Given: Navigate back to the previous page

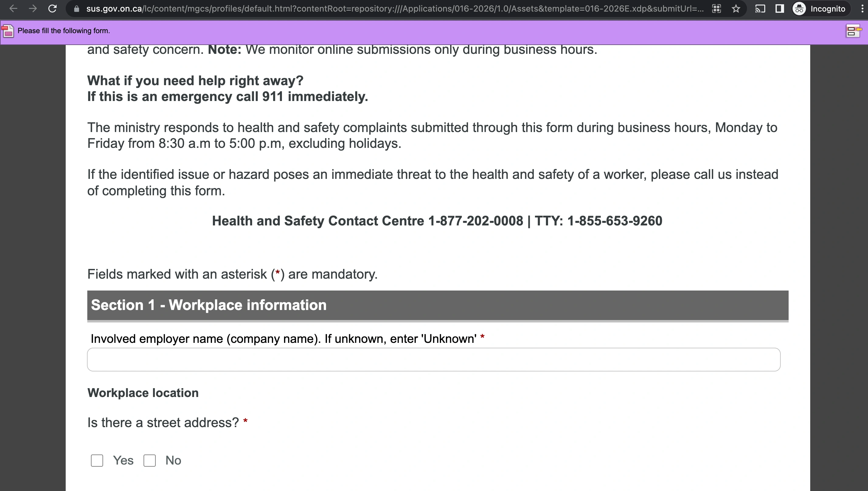Looking at the screenshot, I should (x=13, y=9).
